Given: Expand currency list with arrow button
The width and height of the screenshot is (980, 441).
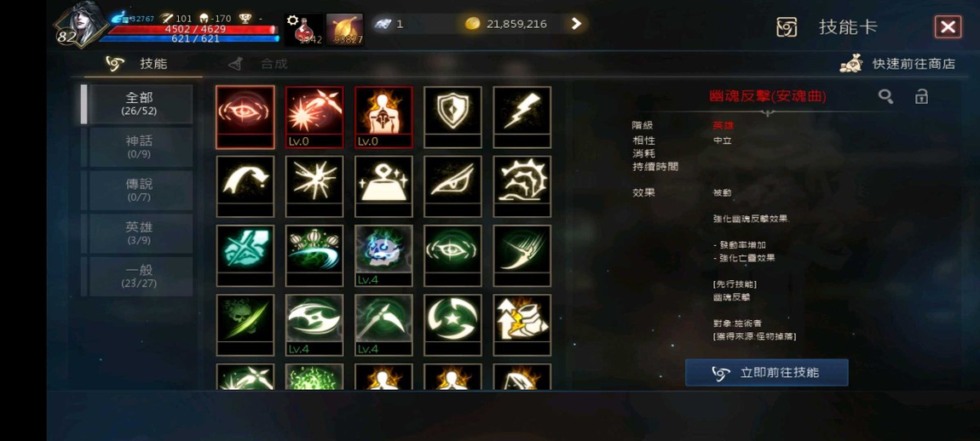Looking at the screenshot, I should 576,24.
